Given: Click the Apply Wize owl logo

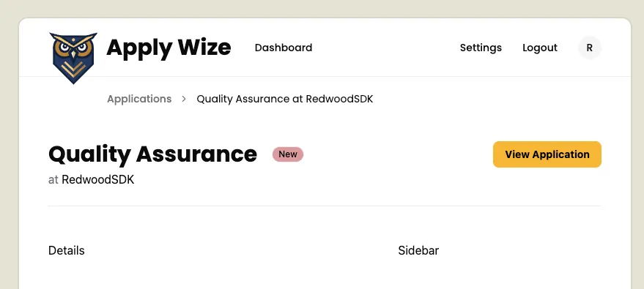Looking at the screenshot, I should point(73,58).
